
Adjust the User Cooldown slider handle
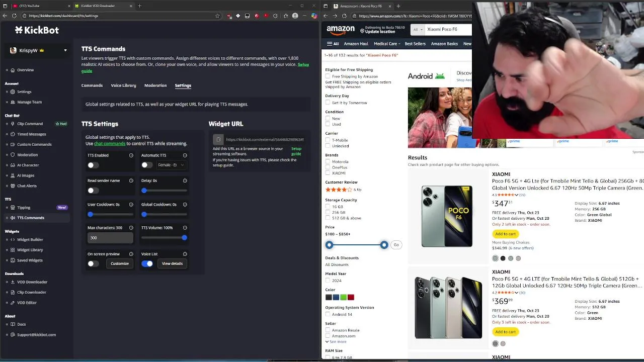pyautogui.click(x=90, y=214)
